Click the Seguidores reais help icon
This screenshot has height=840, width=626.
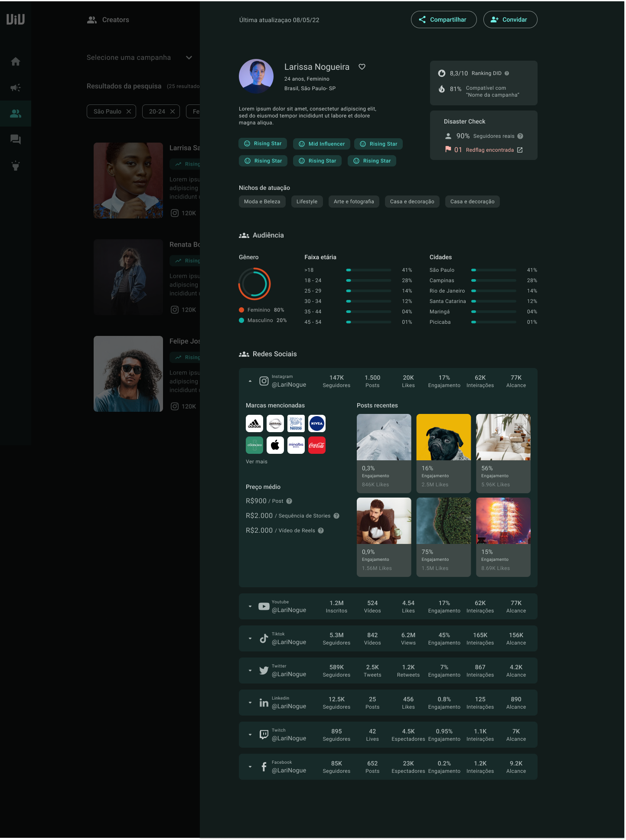(x=520, y=136)
